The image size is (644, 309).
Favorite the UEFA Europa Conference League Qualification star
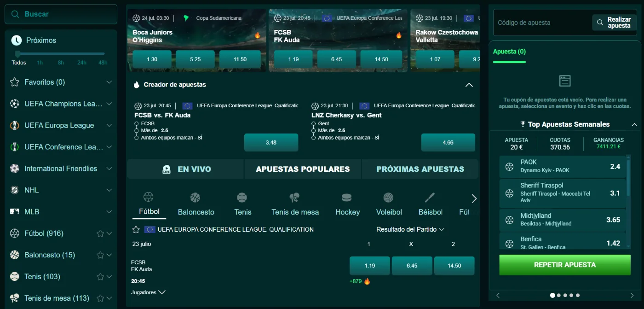136,229
